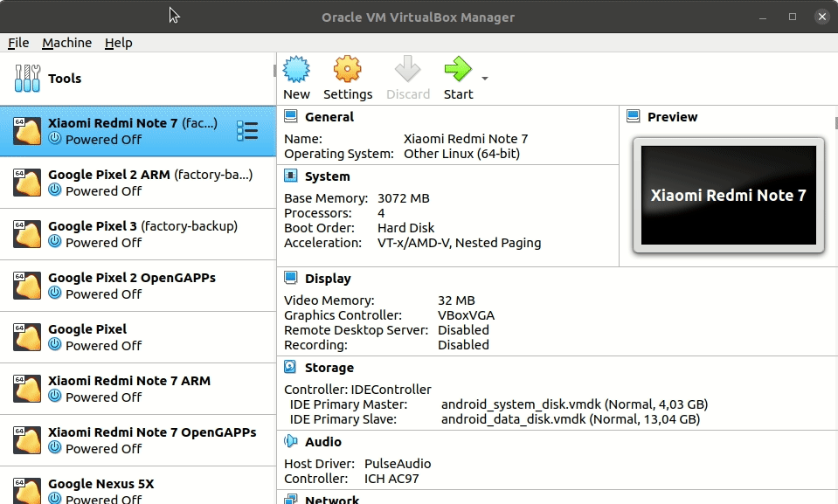Image resolution: width=838 pixels, height=504 pixels.
Task: Create a new virtual machine
Action: [x=296, y=77]
